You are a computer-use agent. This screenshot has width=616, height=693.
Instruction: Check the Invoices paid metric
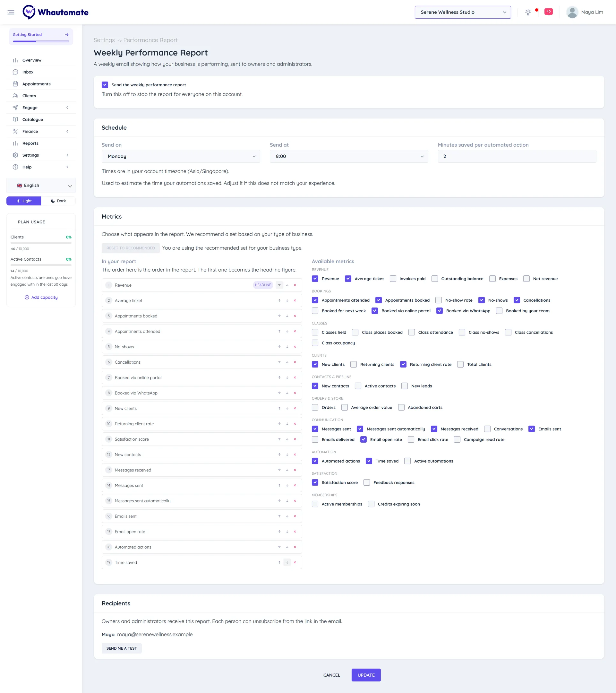click(393, 279)
